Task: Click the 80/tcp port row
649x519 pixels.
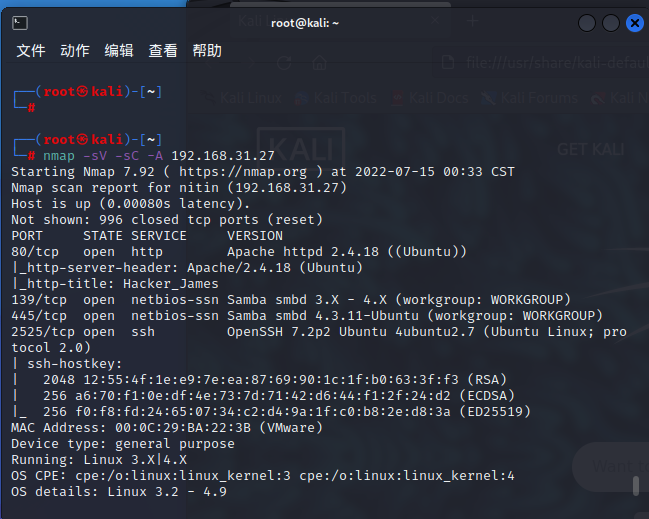Action: pyautogui.click(x=239, y=252)
